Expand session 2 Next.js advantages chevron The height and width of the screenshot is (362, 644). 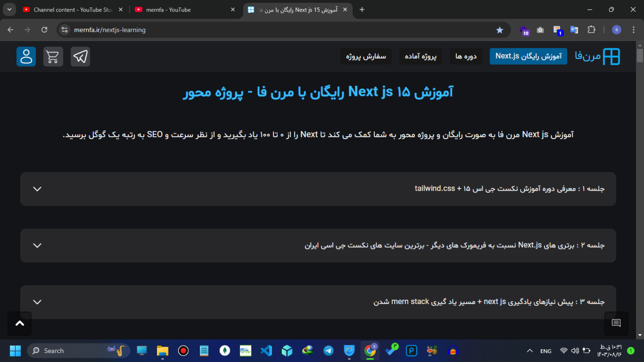tap(37, 246)
